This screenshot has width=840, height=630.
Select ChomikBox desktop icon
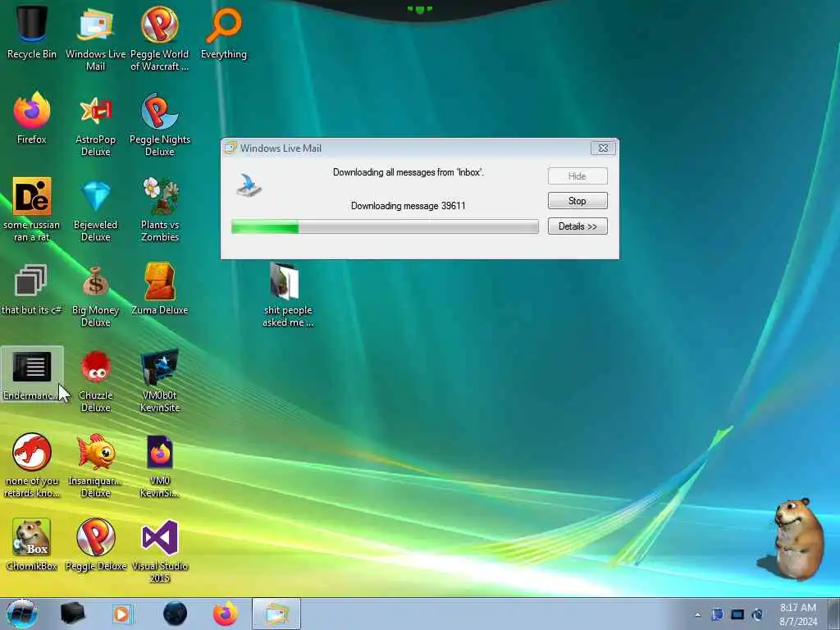click(32, 544)
